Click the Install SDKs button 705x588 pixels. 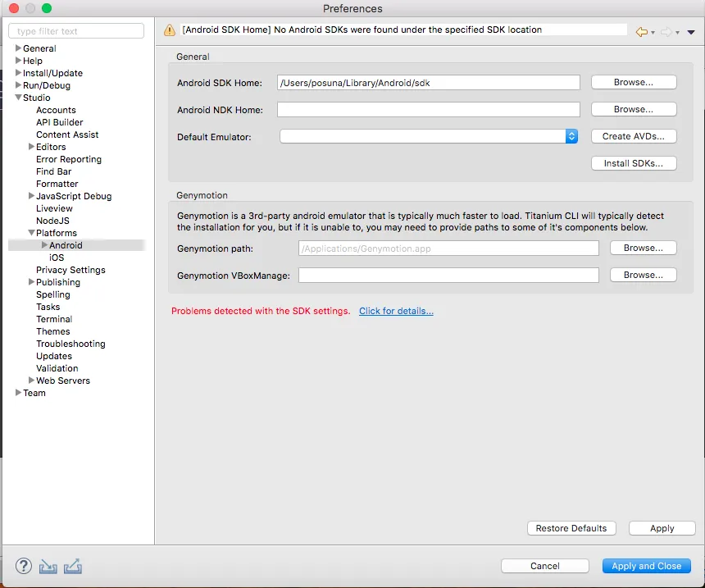pyautogui.click(x=634, y=163)
